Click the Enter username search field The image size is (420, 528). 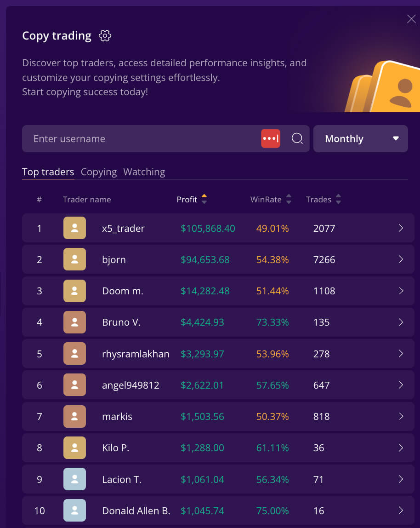click(x=142, y=138)
